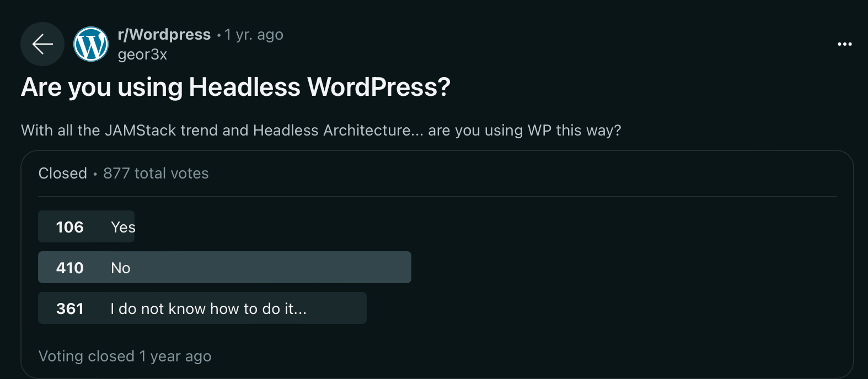Click the 410 vote count
This screenshot has width=868, height=379.
(x=70, y=268)
